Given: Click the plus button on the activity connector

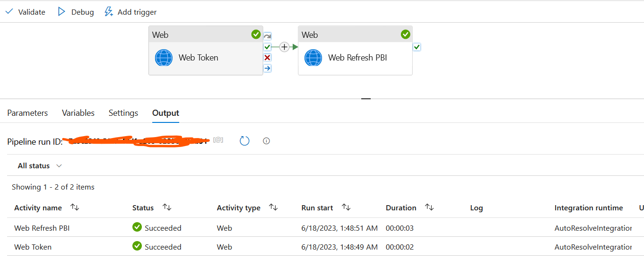Looking at the screenshot, I should click(284, 47).
